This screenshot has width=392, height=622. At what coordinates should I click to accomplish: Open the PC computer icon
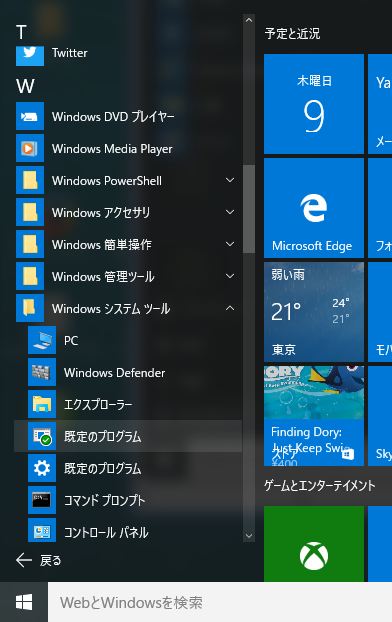(42, 340)
